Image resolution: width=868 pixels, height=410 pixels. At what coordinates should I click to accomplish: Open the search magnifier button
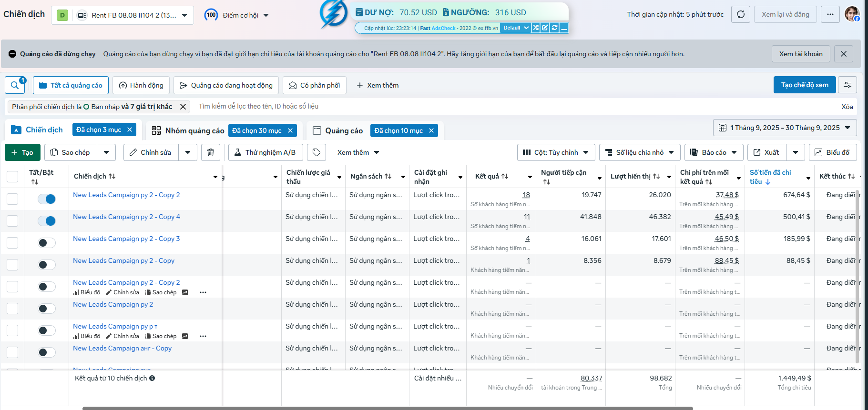coord(15,85)
